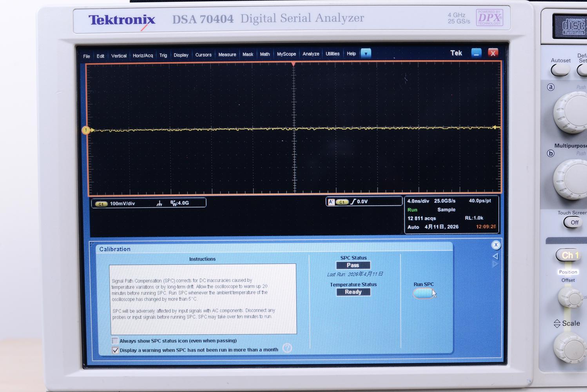Click the left triangle arrow beside Calibration panel
587x392 pixels.
(x=495, y=256)
